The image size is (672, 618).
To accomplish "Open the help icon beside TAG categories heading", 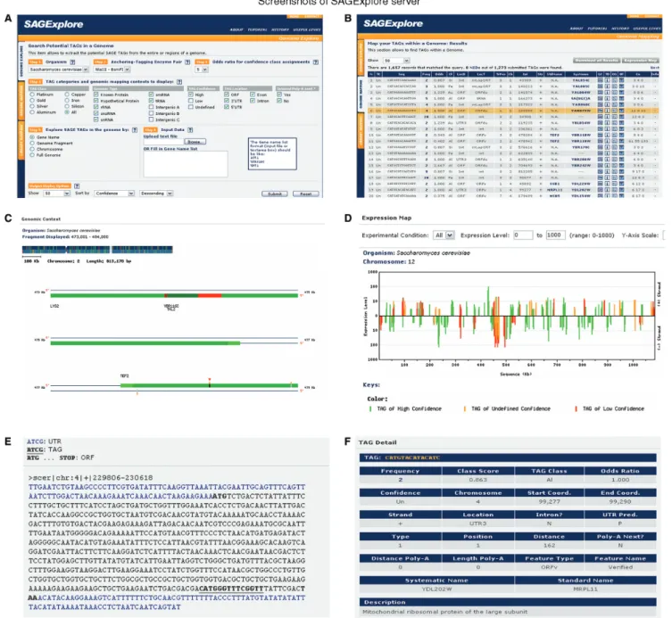I will point(179,81).
